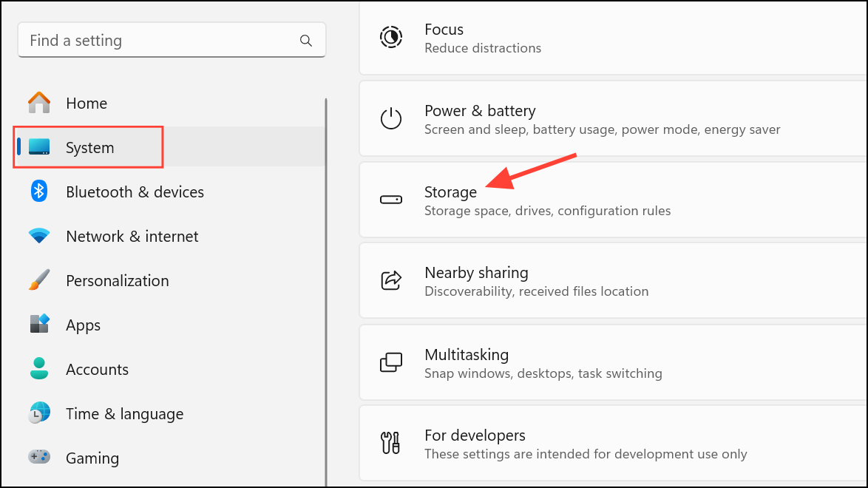Click the search magnifier icon
Viewport: 868px width, 488px height.
coord(305,41)
